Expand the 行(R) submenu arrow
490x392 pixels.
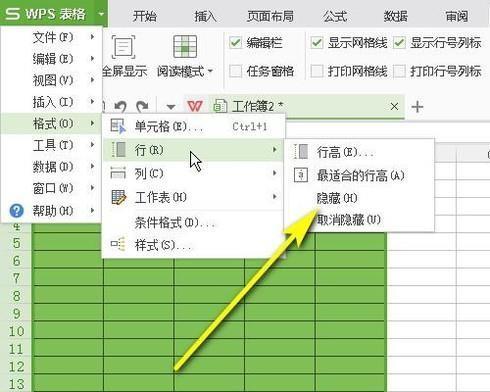point(275,150)
